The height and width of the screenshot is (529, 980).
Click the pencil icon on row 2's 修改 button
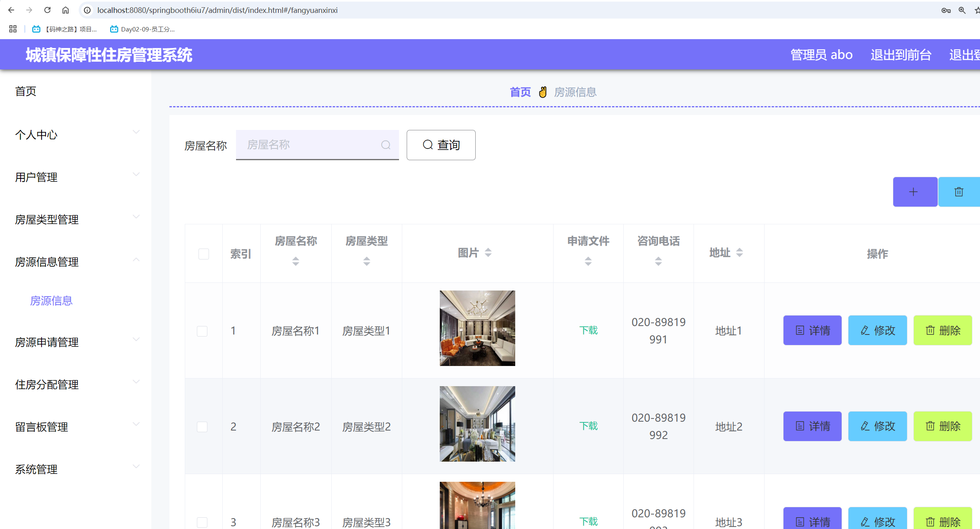click(864, 426)
